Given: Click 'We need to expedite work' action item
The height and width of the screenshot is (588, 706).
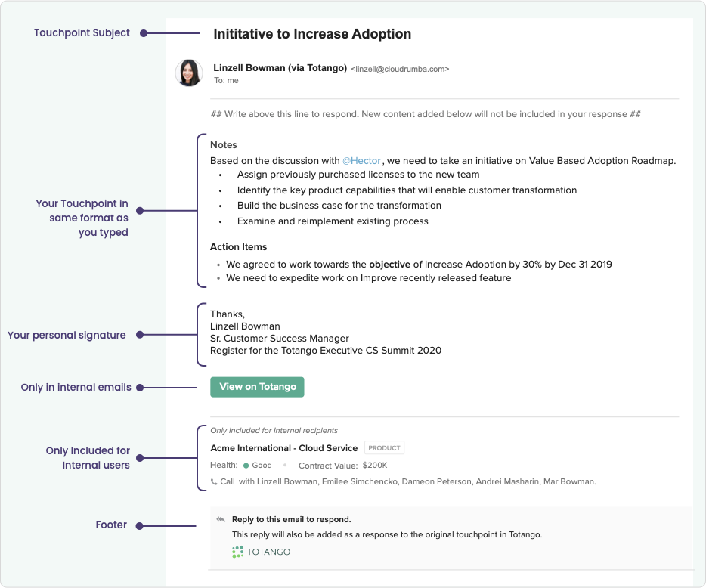Looking at the screenshot, I should (368, 278).
